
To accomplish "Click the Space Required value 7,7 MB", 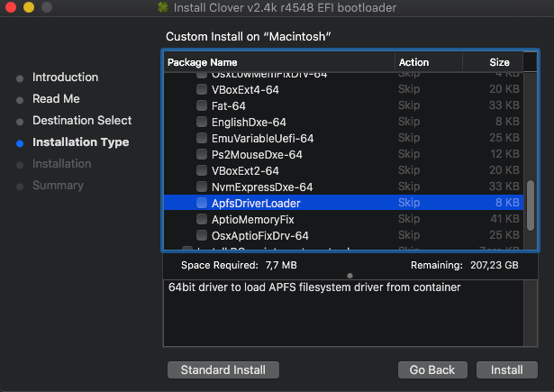I will click(x=281, y=265).
